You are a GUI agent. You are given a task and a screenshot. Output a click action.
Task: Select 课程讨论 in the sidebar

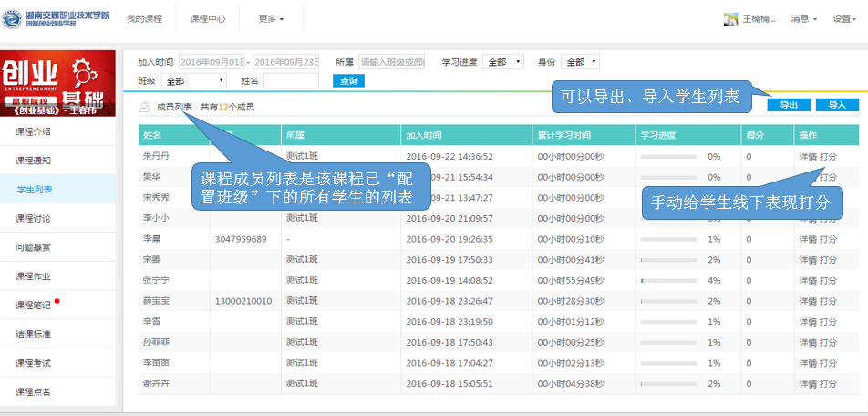point(34,218)
